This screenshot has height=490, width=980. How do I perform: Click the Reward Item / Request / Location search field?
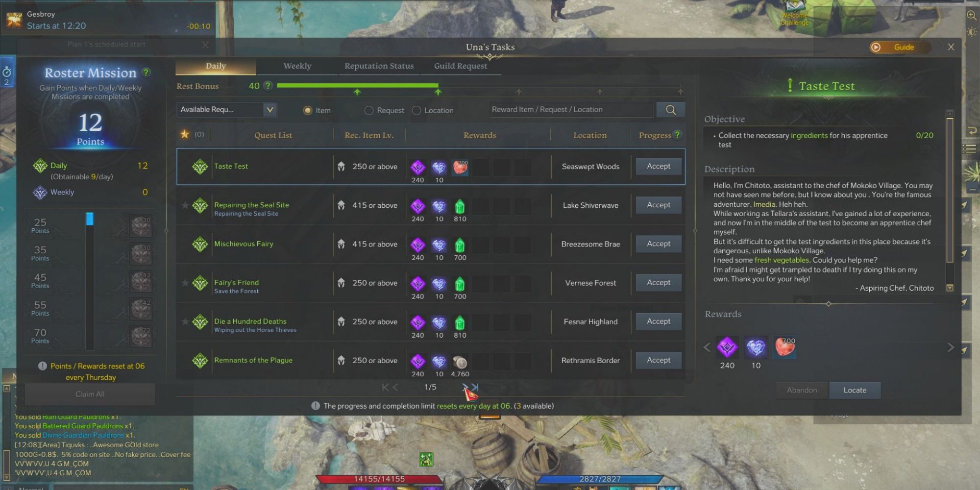pos(571,110)
